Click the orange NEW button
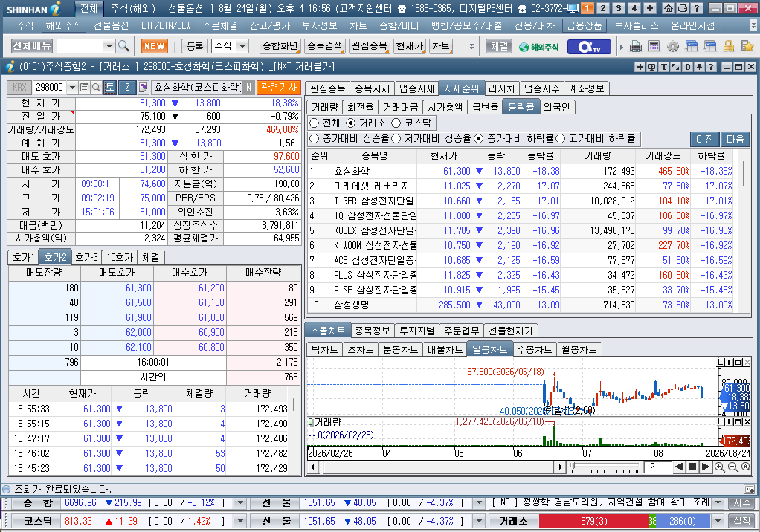 155,46
